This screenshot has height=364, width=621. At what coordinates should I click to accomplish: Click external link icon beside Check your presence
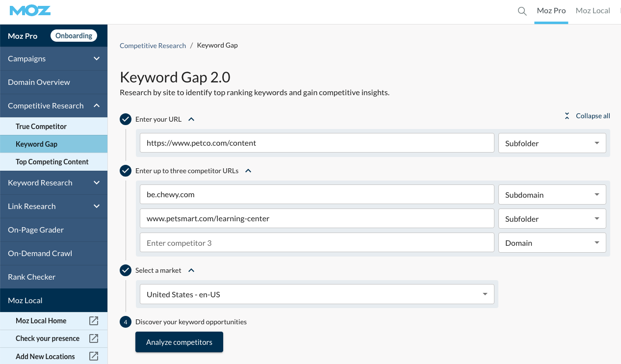(94, 338)
